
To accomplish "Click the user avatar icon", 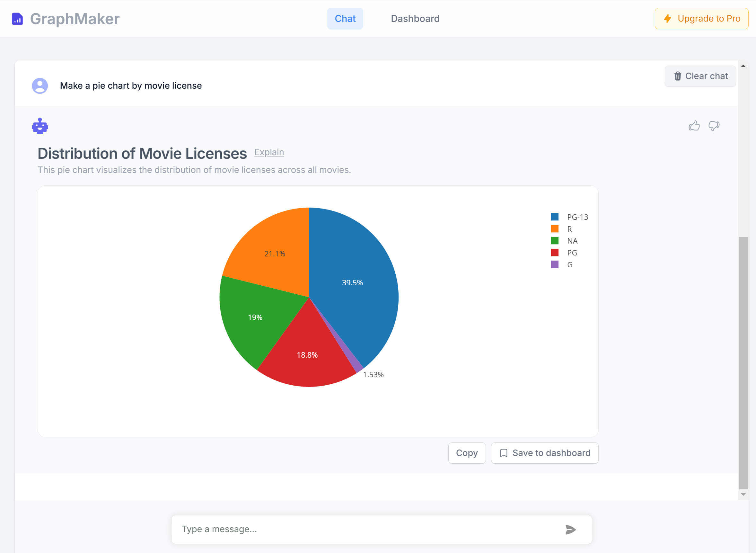I will 40,85.
